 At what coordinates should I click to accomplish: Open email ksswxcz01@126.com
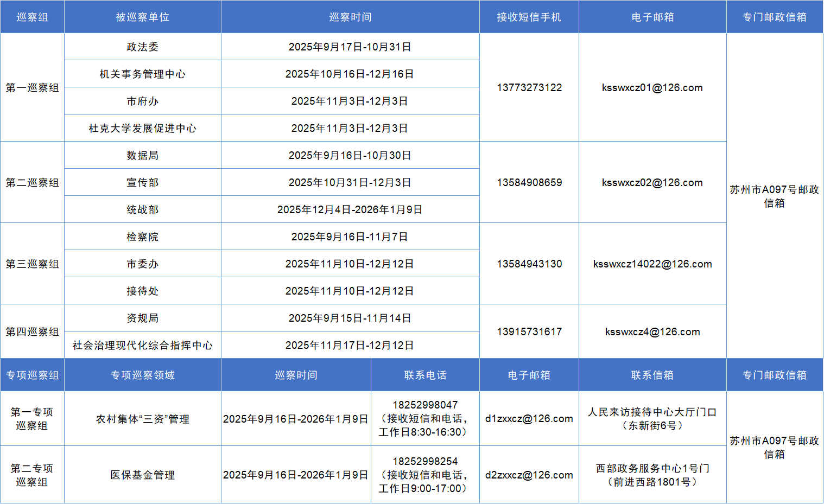pos(652,88)
